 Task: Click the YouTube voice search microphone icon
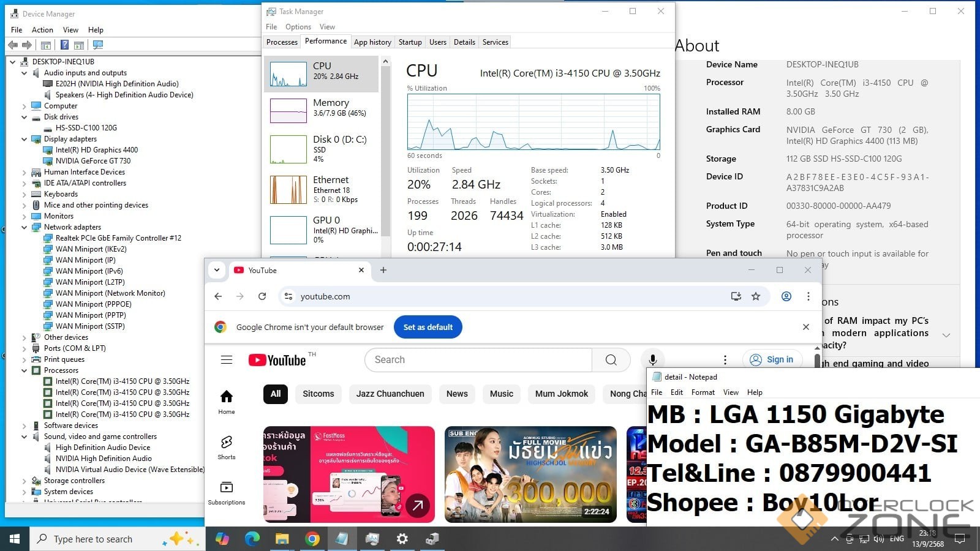653,360
